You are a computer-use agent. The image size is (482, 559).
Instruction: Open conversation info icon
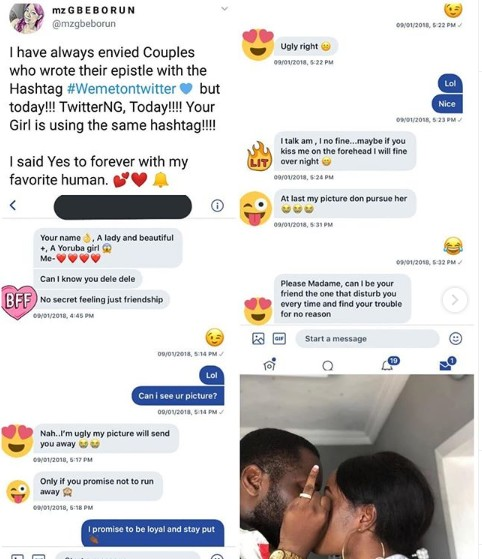click(x=217, y=206)
